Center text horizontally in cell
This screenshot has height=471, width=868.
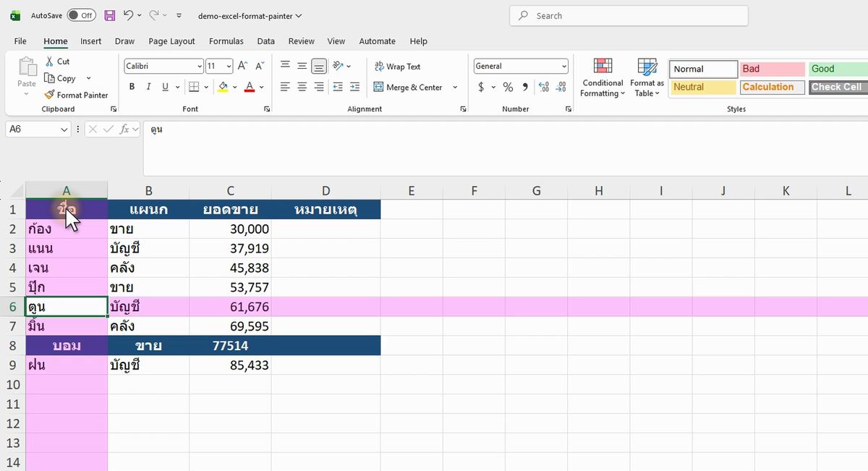302,87
